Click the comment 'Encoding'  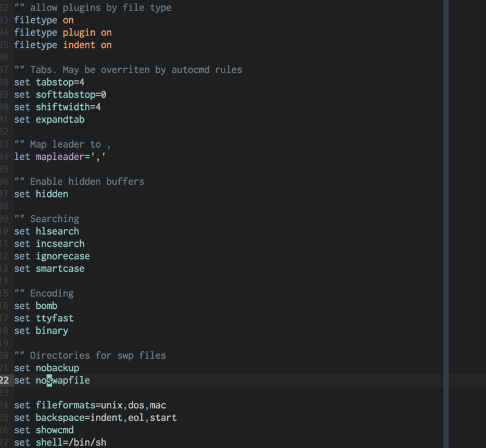44,293
